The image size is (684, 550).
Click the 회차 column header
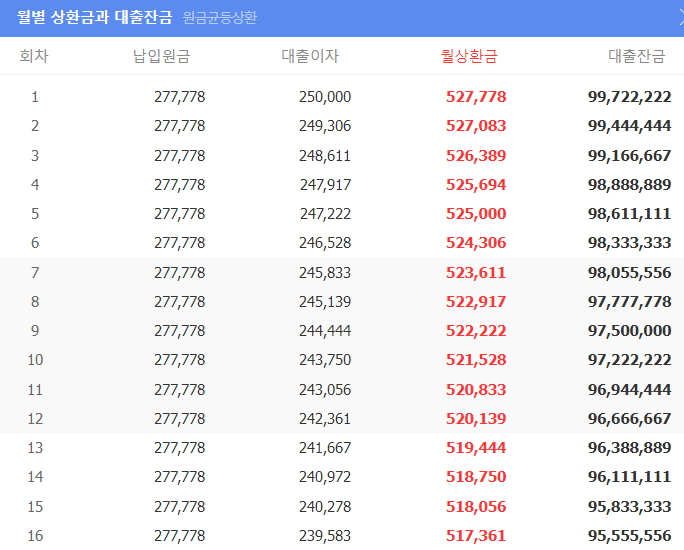[x=34, y=56]
